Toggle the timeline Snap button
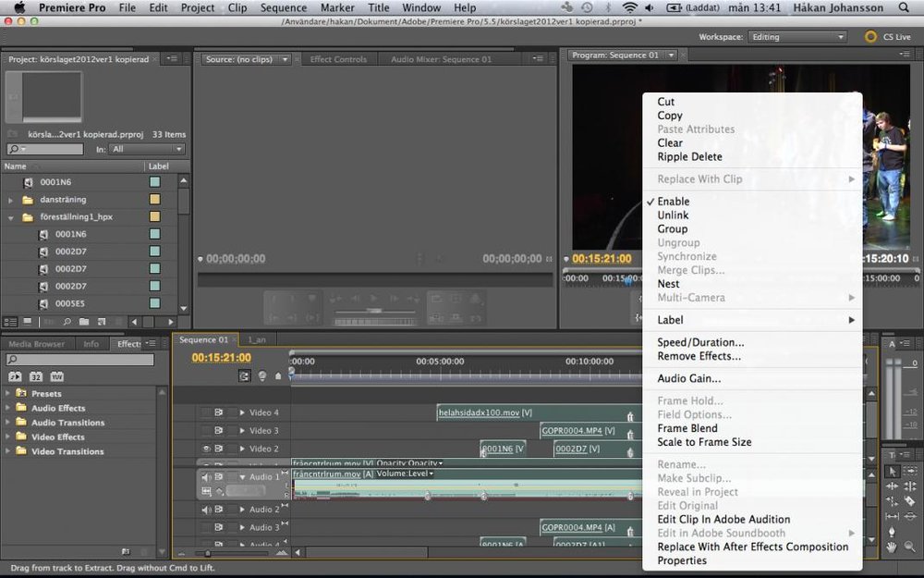The width and height of the screenshot is (924, 578). (244, 376)
